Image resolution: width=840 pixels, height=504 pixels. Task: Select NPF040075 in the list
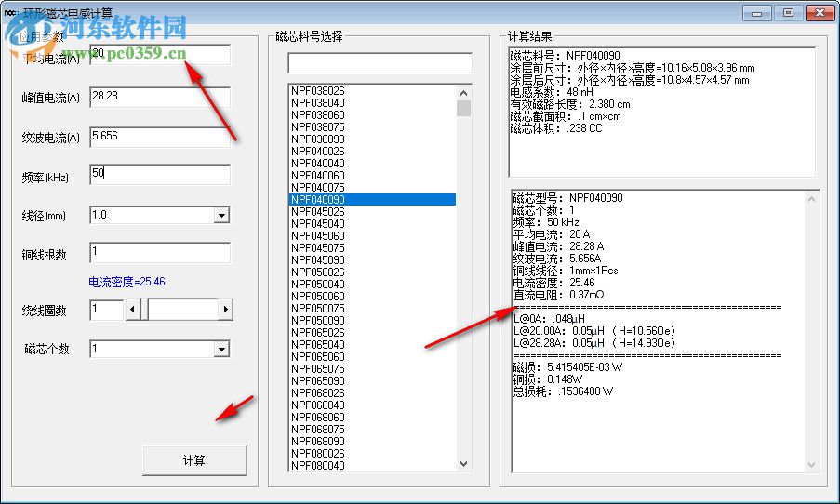[372, 188]
